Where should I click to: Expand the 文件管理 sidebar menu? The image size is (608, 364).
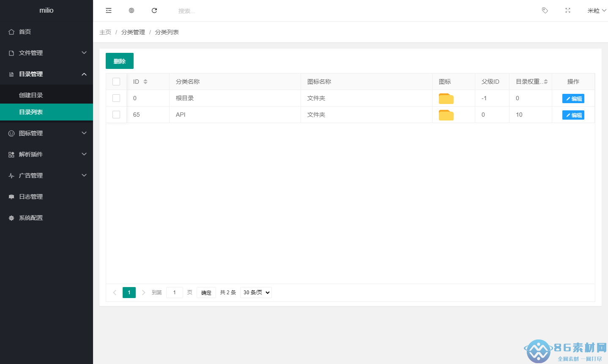click(47, 53)
